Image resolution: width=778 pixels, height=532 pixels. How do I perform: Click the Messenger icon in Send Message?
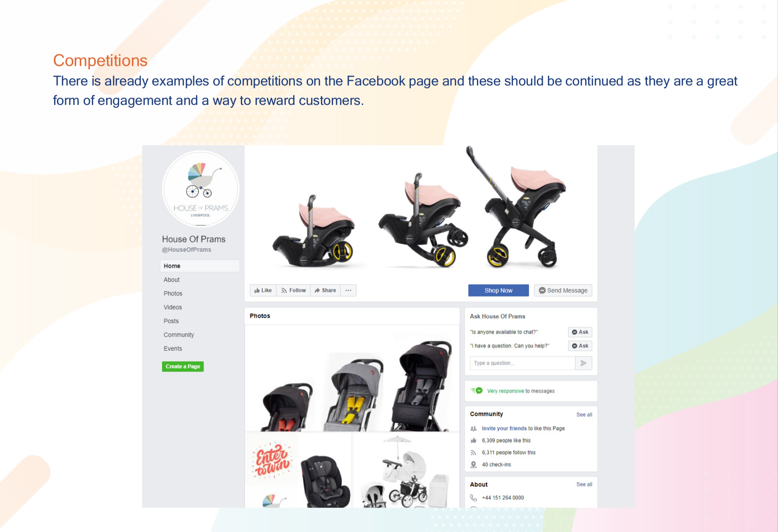[542, 290]
